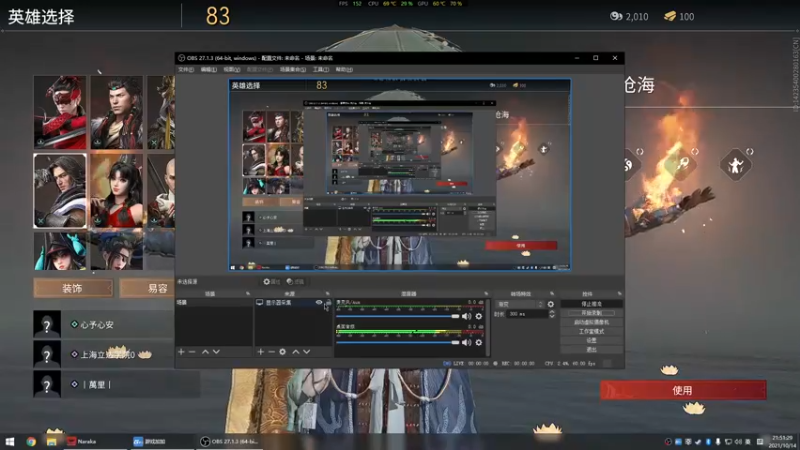The width and height of the screenshot is (800, 450).
Task: Pop out the controls dock
Action: point(619,294)
